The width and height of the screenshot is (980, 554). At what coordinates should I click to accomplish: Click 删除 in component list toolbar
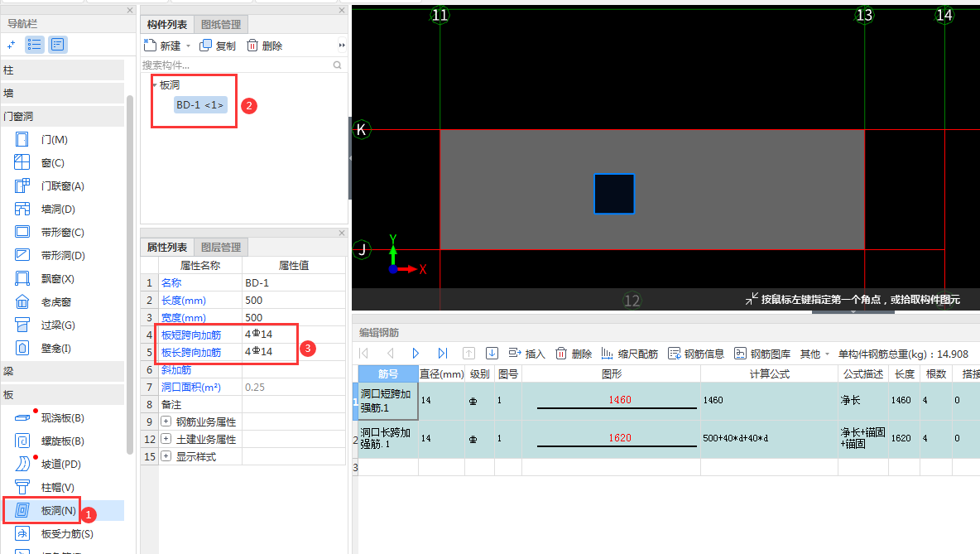(x=264, y=46)
